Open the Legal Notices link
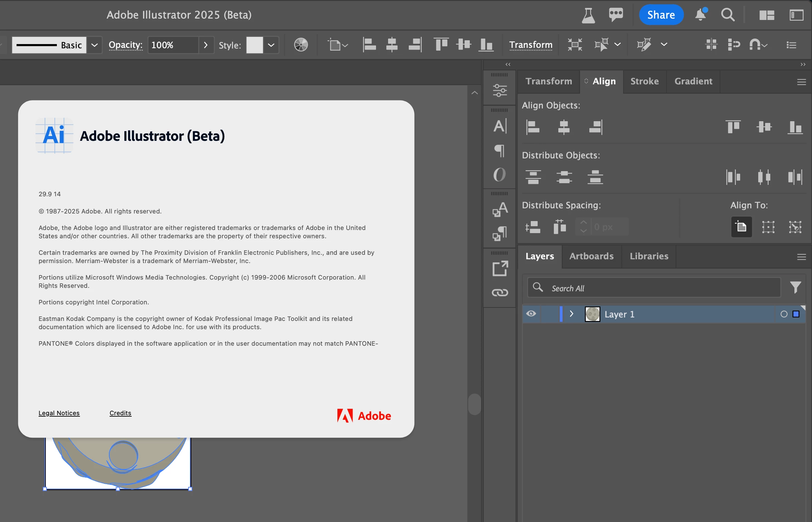 point(59,413)
